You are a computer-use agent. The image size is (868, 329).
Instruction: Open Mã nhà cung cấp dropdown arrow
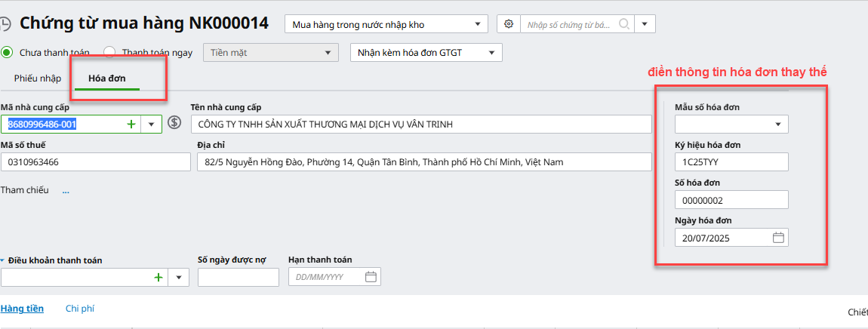point(152,124)
